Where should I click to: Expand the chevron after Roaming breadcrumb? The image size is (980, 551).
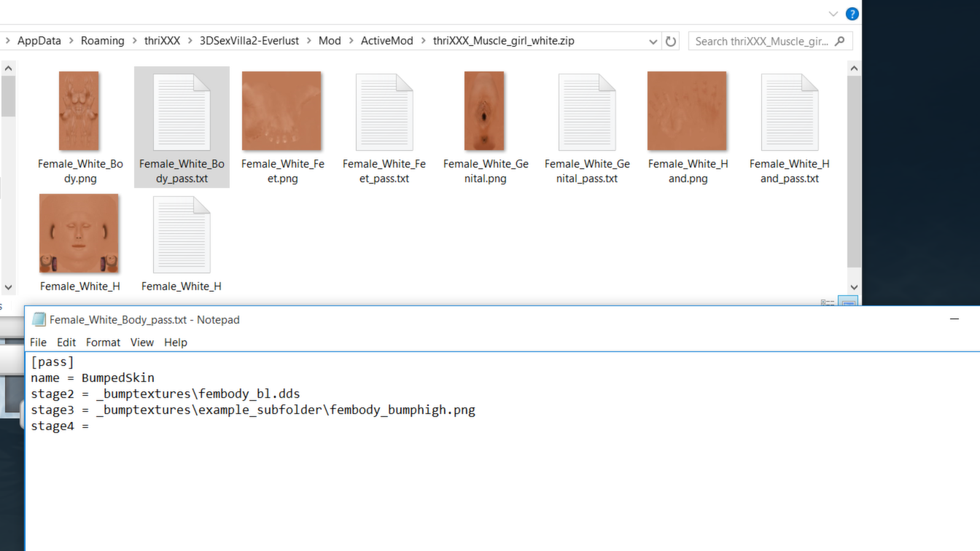(x=135, y=41)
